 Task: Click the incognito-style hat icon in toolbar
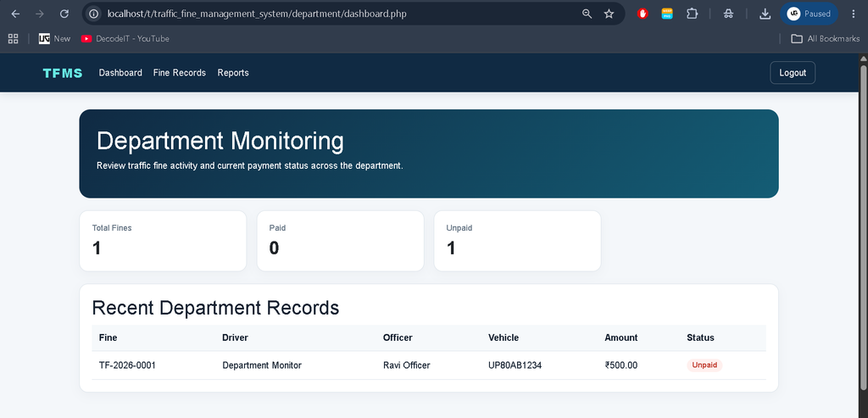pos(728,14)
